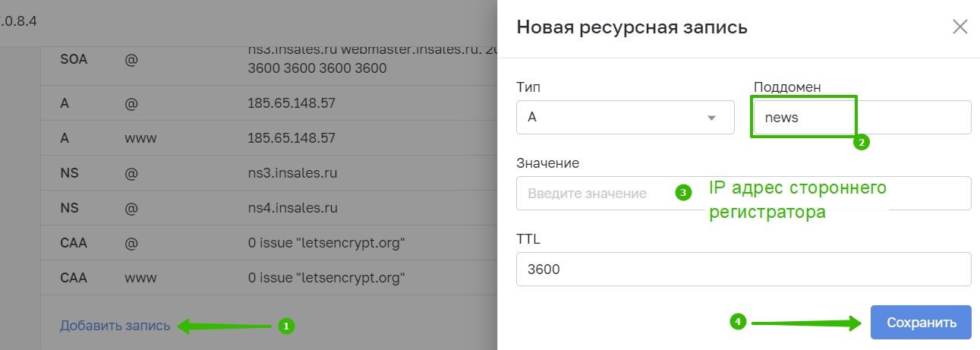Click green marker number 4
Image resolution: width=980 pixels, height=350 pixels.
[x=738, y=322]
